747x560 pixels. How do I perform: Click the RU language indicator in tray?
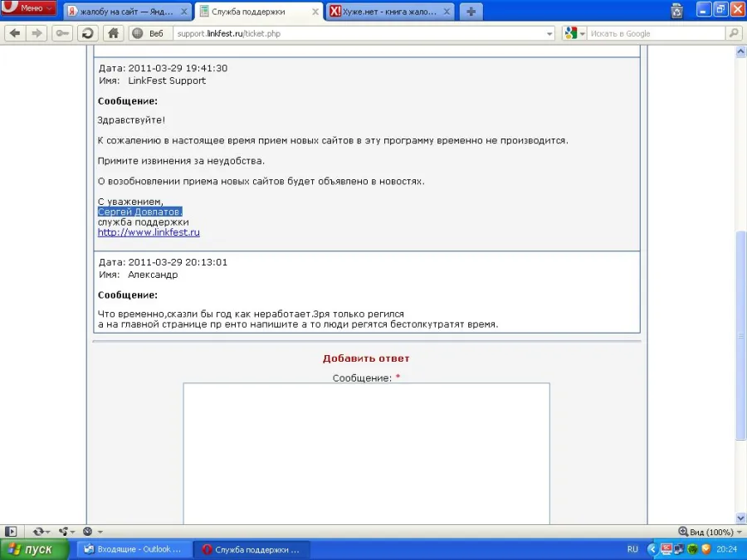[x=632, y=549]
